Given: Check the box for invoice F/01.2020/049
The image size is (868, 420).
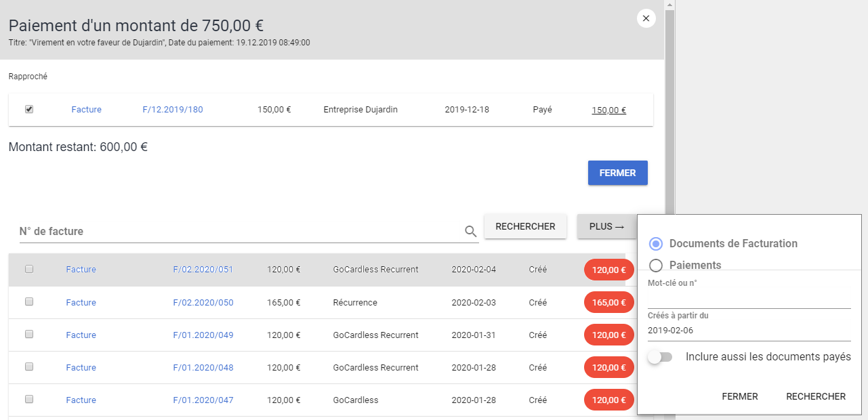Looking at the screenshot, I should pos(29,335).
